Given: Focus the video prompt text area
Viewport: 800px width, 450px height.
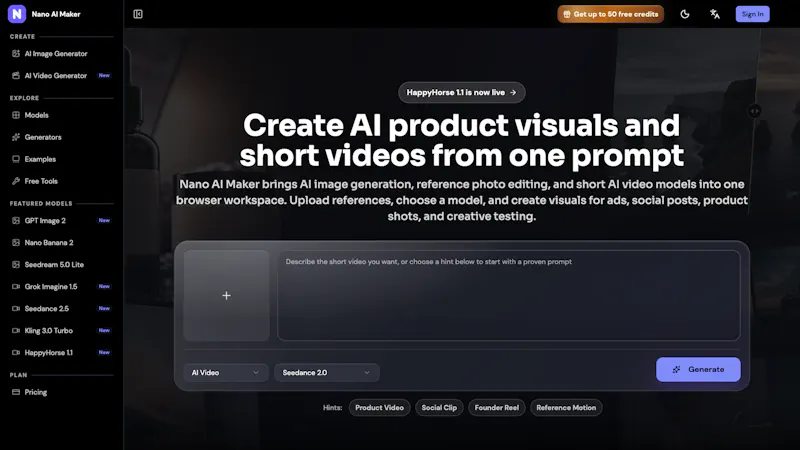Looking at the screenshot, I should coord(509,295).
